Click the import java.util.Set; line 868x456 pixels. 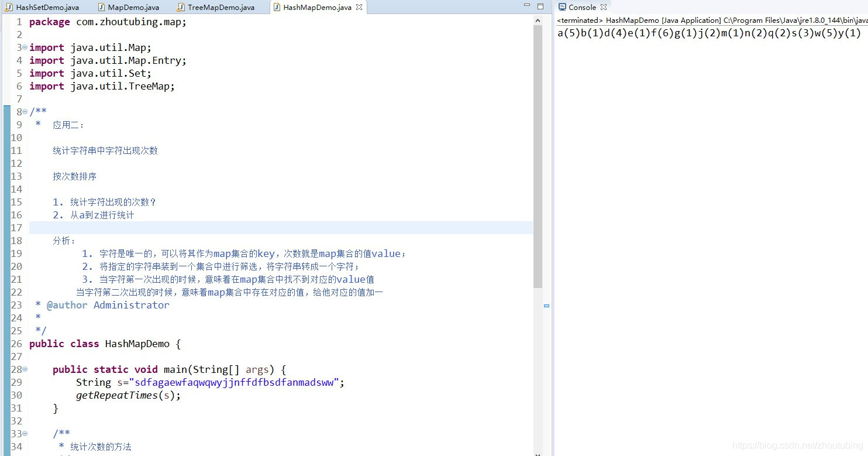tap(90, 73)
